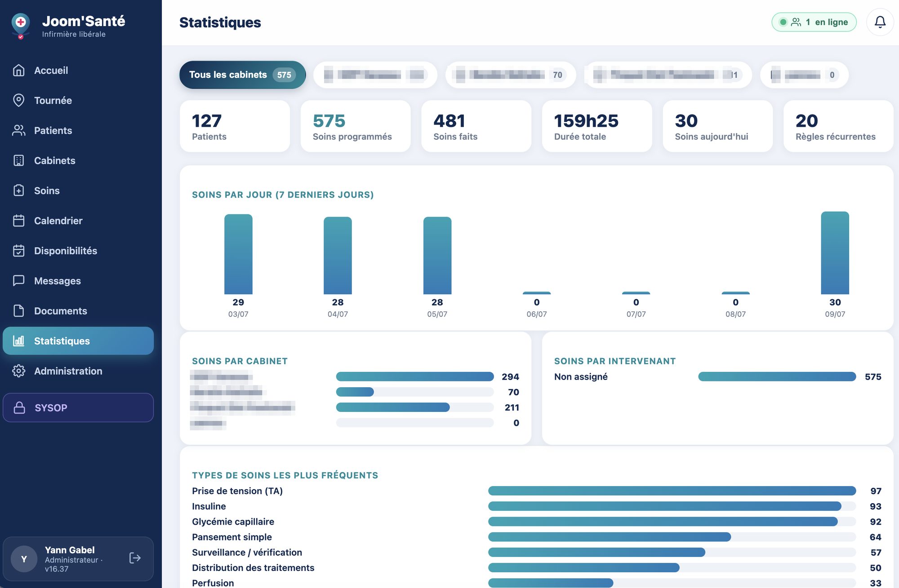Click the Disponibilités calendar-check icon
The width and height of the screenshot is (899, 588).
pos(18,251)
